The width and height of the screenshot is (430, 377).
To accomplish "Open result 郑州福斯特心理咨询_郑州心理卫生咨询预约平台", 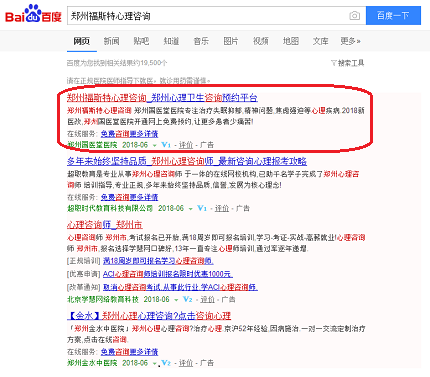I will 162,98.
